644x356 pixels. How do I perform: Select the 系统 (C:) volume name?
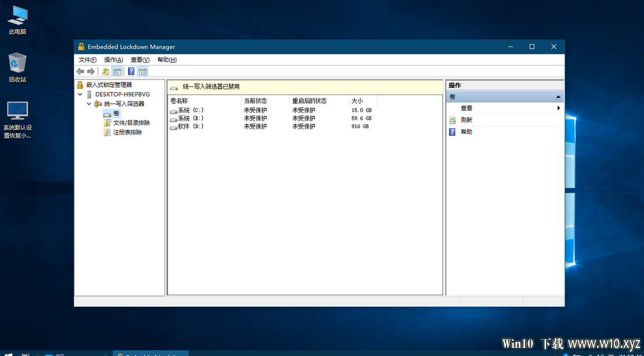[x=191, y=111]
